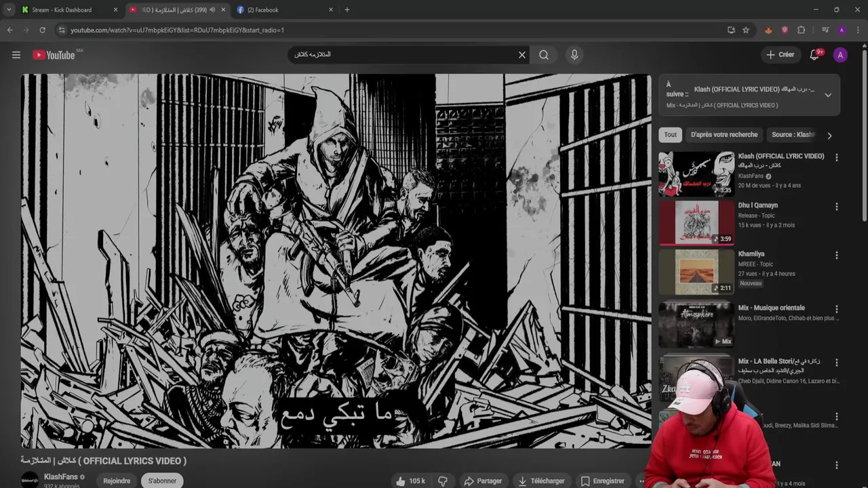Expand the À suivre playlist panel
868x488 pixels.
(828, 95)
